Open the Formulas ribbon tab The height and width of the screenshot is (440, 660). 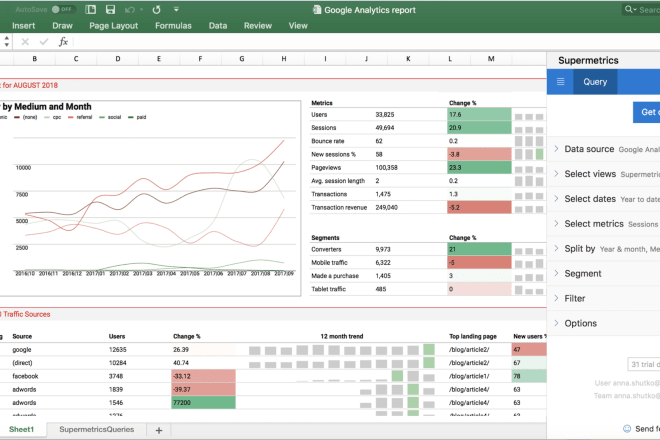[173, 26]
